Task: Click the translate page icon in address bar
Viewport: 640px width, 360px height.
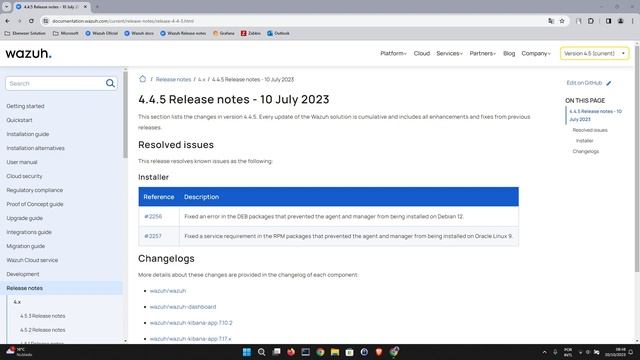Action: [551, 21]
